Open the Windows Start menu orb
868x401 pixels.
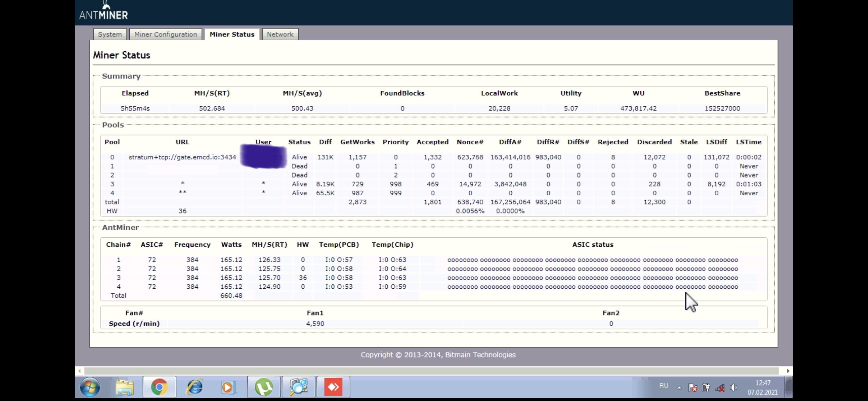coord(90,387)
